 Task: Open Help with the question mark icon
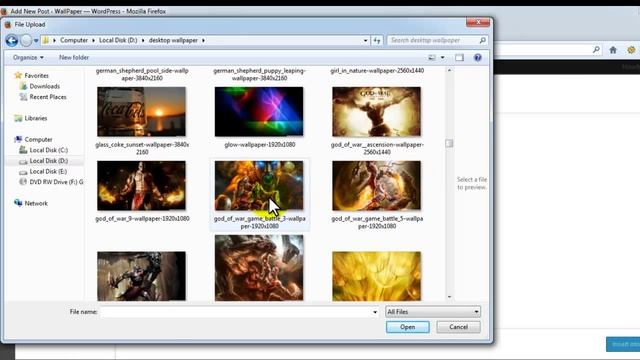[478, 58]
